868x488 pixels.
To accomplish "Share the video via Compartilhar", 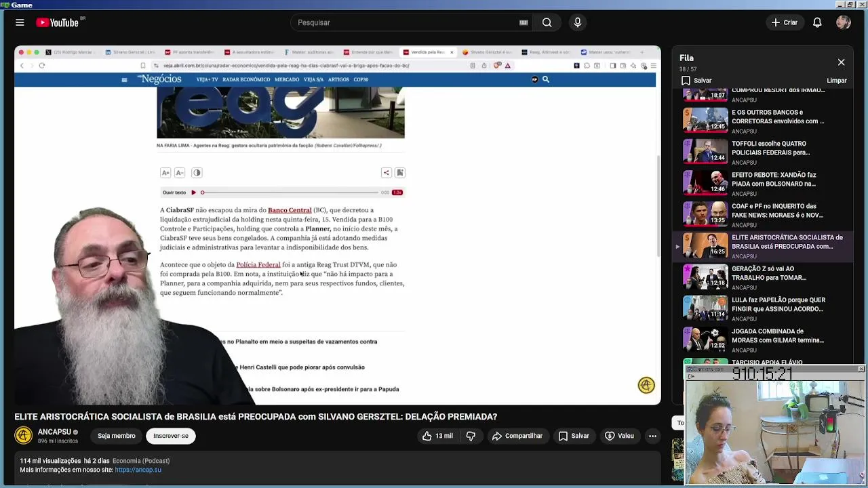I will click(x=517, y=436).
